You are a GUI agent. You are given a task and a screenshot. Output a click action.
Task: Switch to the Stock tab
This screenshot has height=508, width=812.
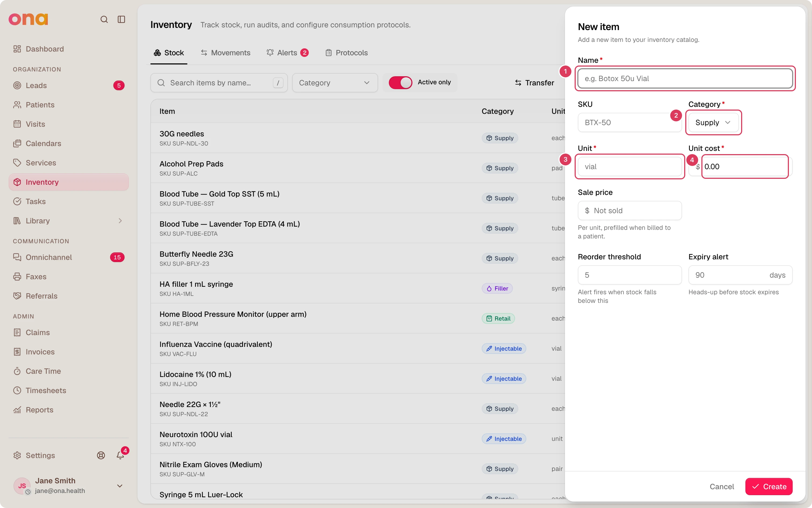coord(169,53)
